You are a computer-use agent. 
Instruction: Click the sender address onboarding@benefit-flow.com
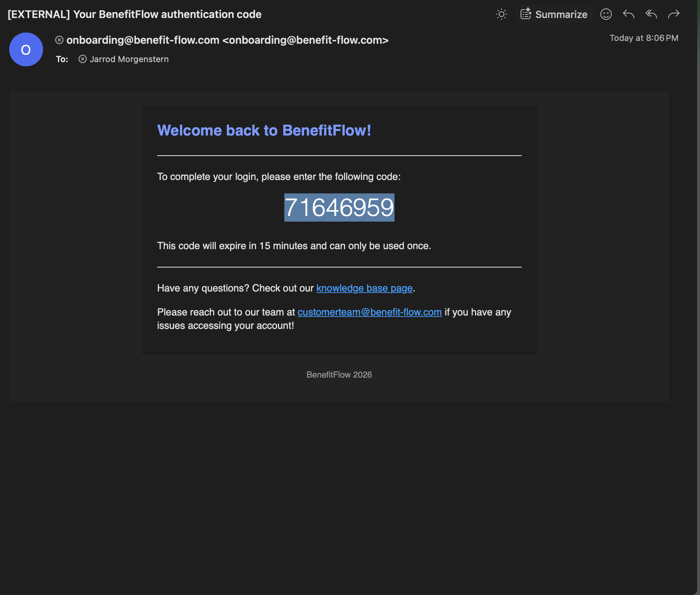tap(227, 40)
